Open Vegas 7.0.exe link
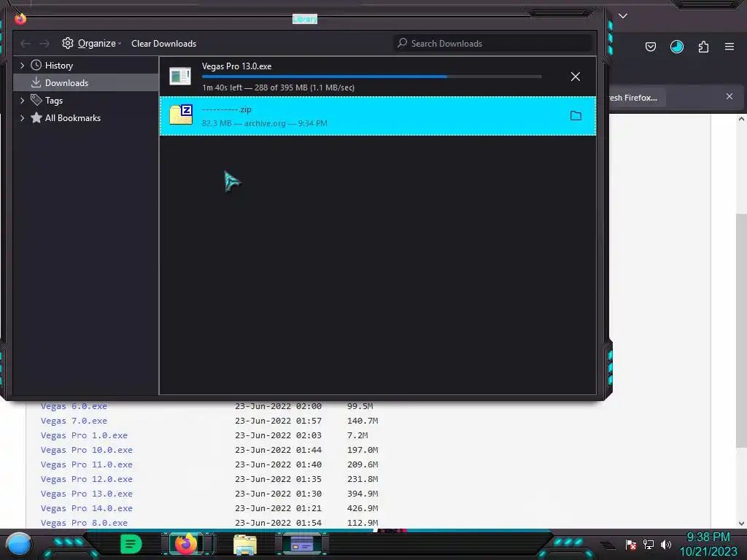 pos(74,421)
